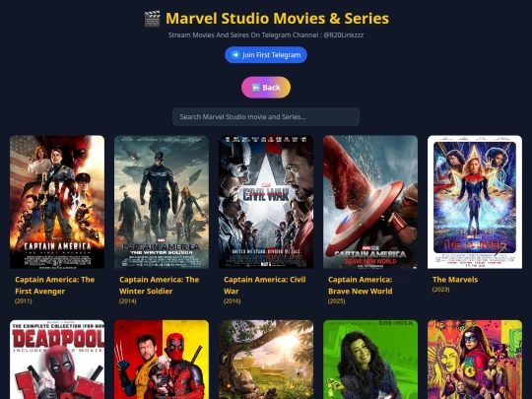The image size is (532, 399).
Task: Open The Winter Soldier poster
Action: [162, 202]
